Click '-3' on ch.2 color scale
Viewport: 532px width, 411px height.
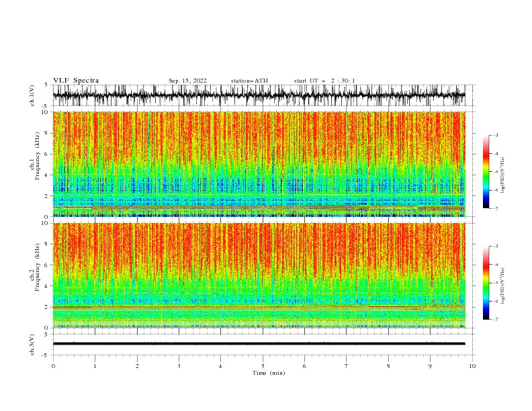point(496,246)
